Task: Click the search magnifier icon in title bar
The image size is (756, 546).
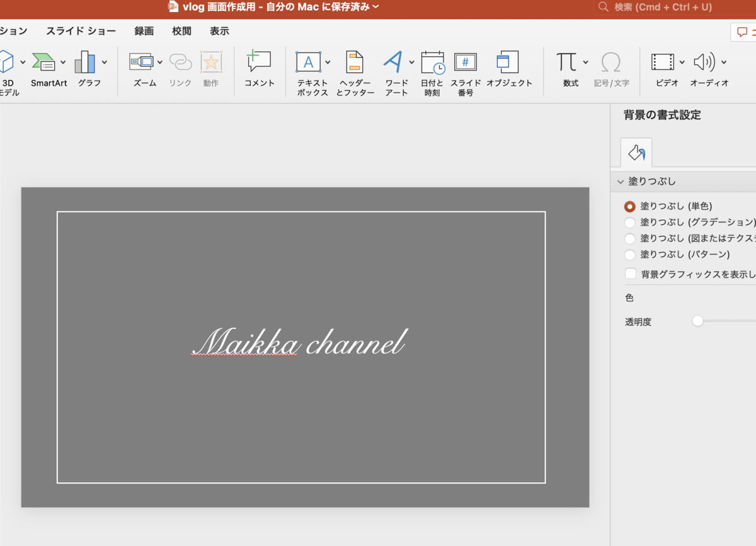Action: [x=604, y=7]
